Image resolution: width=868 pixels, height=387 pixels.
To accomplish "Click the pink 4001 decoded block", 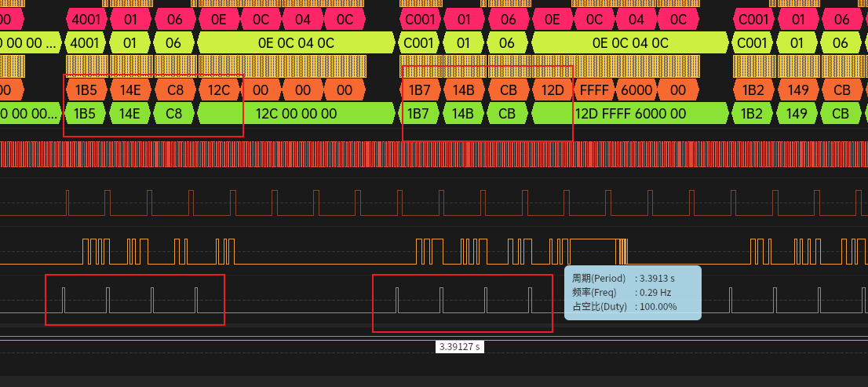I will point(86,17).
